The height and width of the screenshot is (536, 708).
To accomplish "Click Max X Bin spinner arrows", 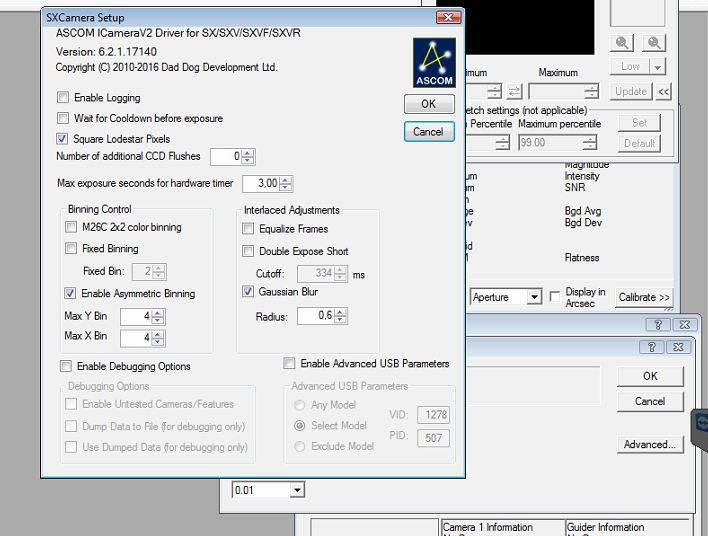I will pos(157,338).
